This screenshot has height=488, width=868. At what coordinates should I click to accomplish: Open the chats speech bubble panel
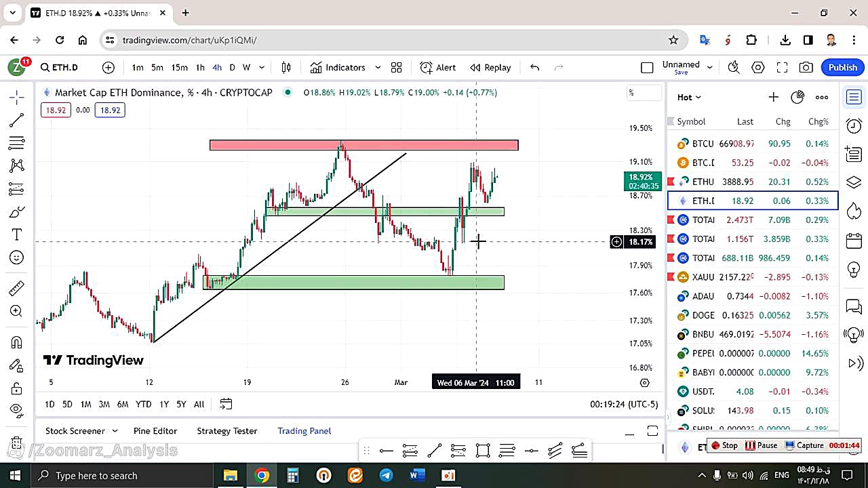tap(854, 307)
